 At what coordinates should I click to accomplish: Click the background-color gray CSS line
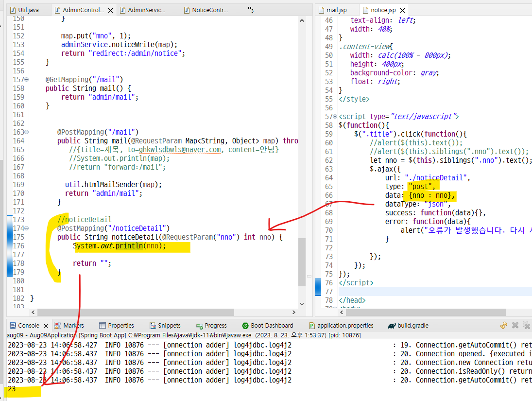(x=395, y=72)
